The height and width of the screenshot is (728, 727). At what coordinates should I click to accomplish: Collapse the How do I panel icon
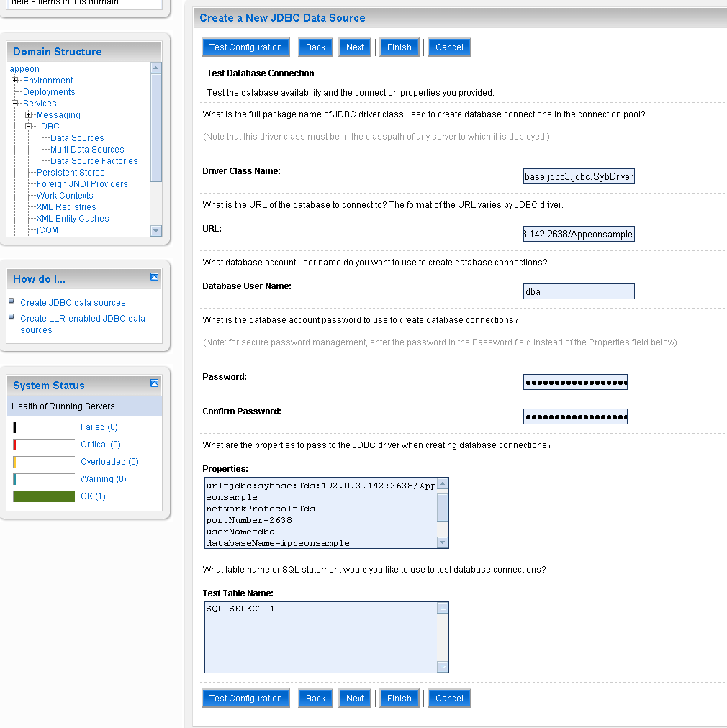click(154, 277)
